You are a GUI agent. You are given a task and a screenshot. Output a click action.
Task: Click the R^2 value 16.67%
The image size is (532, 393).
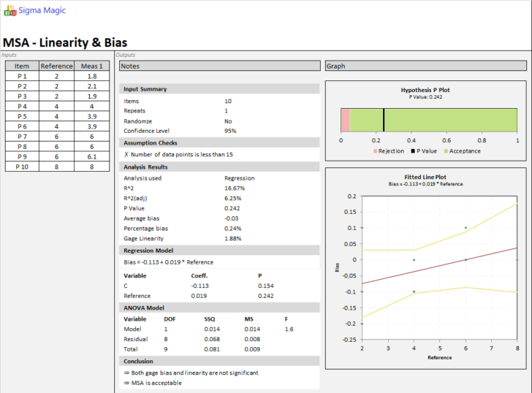235,188
